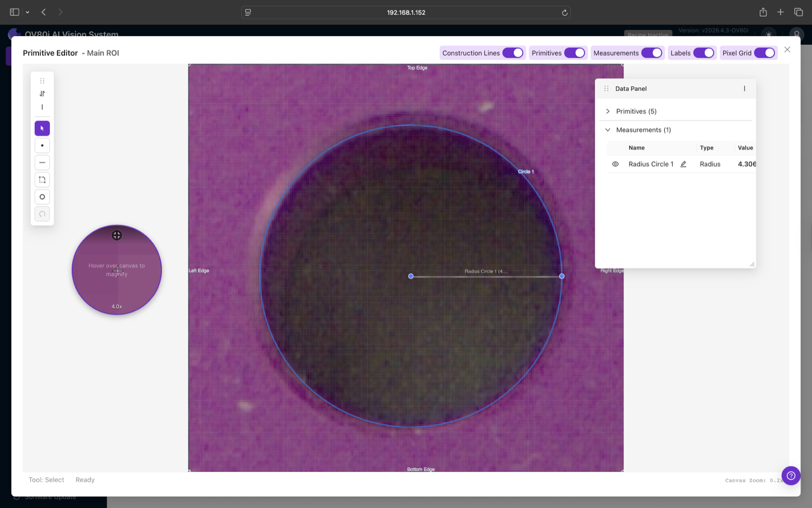Click the Left Edge label
Screen dimensions: 812x508
pyautogui.click(x=199, y=271)
